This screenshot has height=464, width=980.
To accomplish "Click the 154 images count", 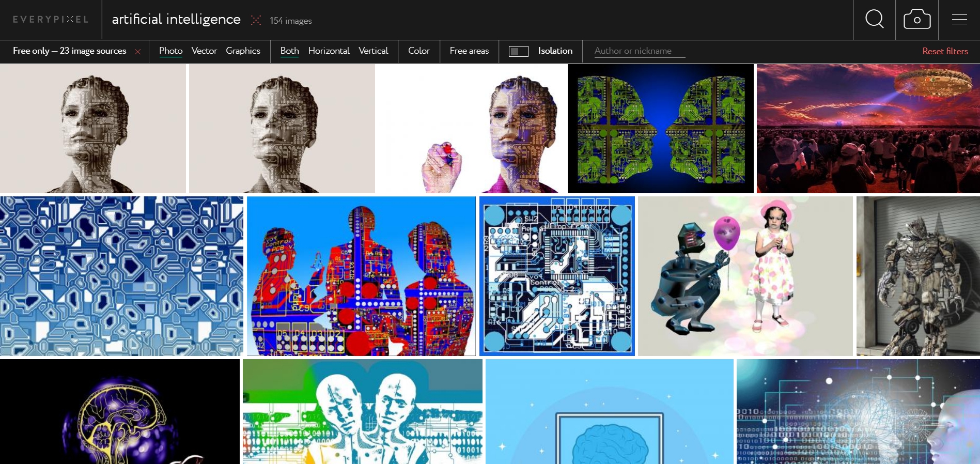I will pos(290,21).
